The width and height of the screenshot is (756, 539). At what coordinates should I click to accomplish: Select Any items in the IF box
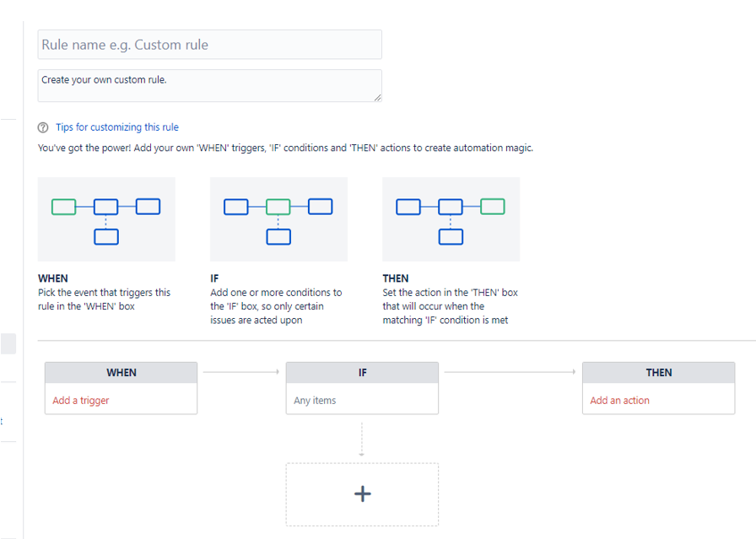pos(315,401)
